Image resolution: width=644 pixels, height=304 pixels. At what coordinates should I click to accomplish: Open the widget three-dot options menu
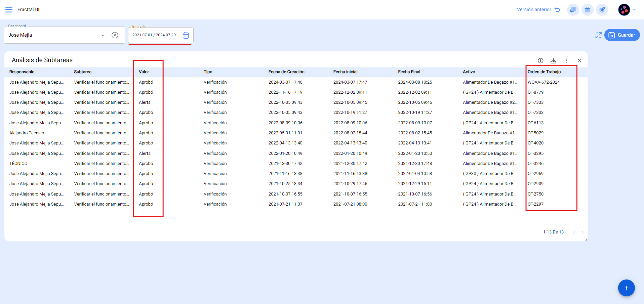(566, 61)
